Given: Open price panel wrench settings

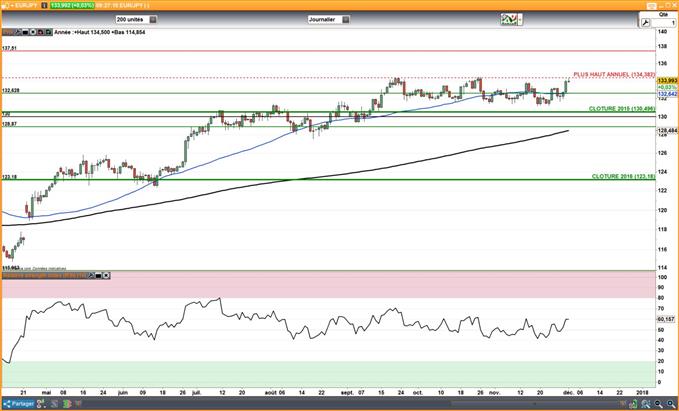Looking at the screenshot, I should pos(18,32).
